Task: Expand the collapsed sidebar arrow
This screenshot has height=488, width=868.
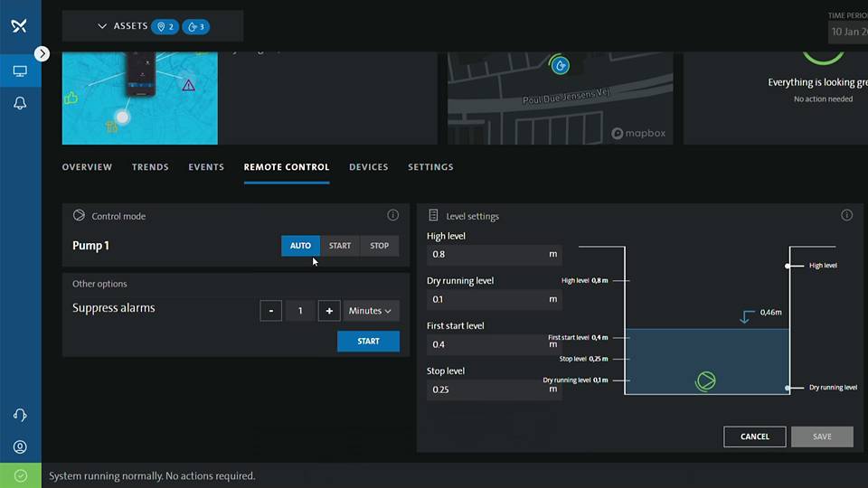Action: [42, 53]
